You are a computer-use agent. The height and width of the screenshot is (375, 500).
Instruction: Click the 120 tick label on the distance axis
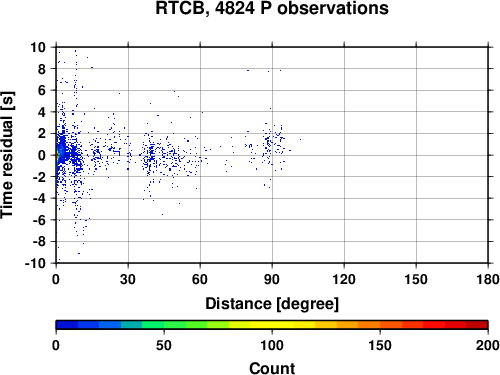coord(344,279)
